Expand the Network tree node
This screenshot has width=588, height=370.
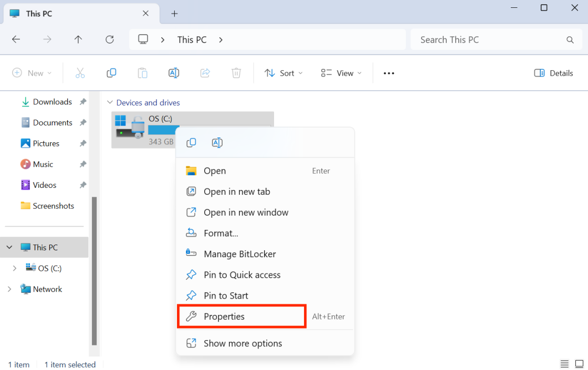[x=9, y=289]
